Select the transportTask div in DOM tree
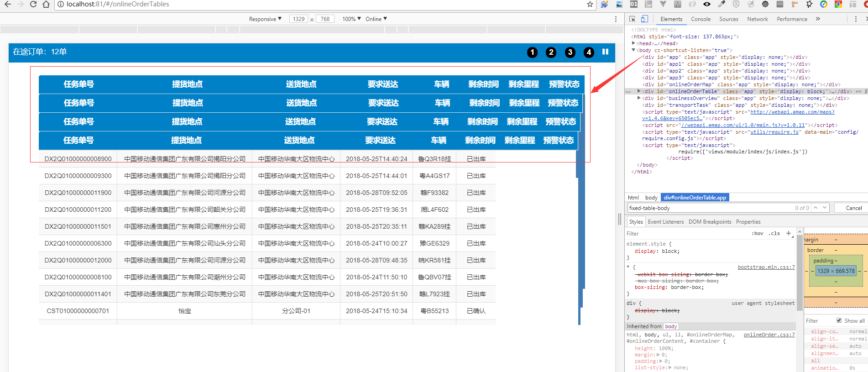This screenshot has height=372, width=868. tap(740, 105)
